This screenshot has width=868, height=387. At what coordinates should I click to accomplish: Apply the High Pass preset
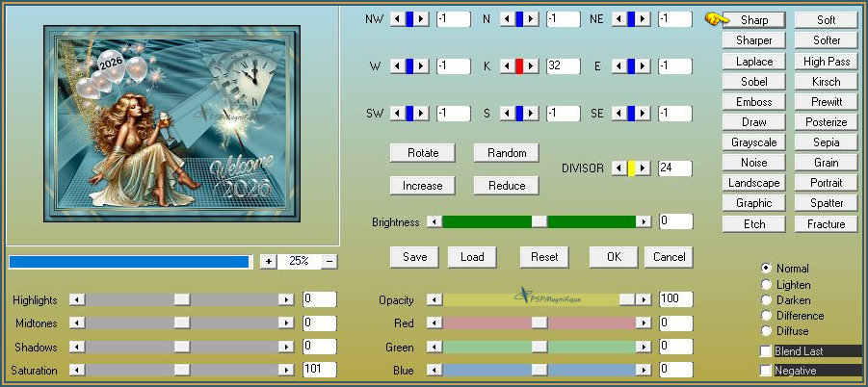click(826, 62)
